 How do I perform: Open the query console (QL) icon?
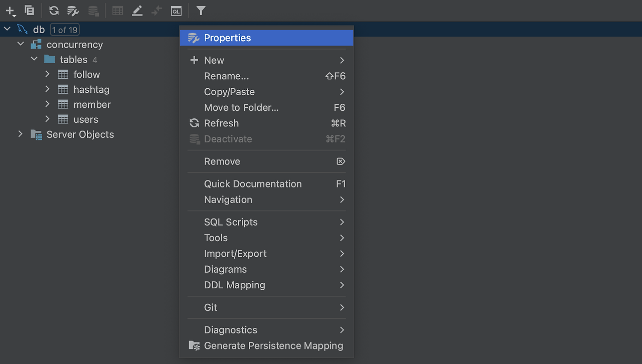point(176,11)
